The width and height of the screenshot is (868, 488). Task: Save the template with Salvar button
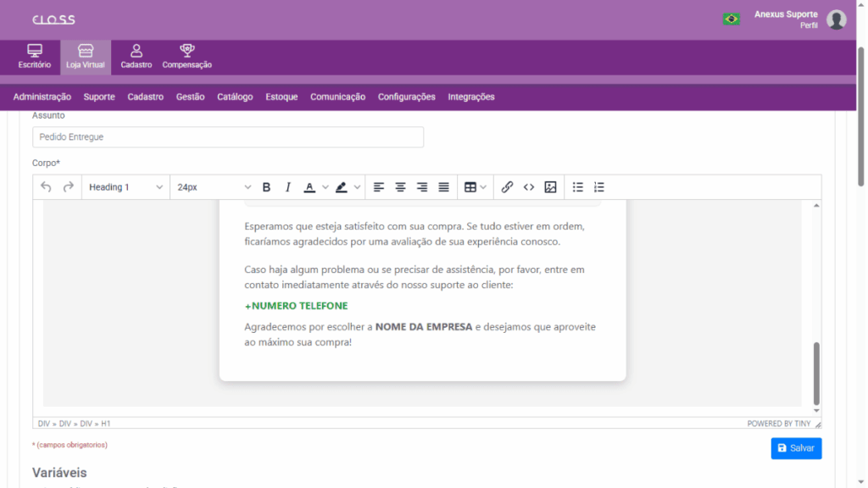pyautogui.click(x=796, y=448)
